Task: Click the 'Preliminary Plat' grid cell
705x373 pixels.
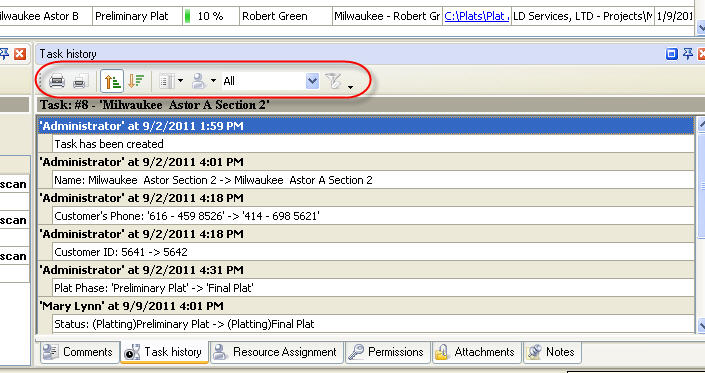Action: point(138,16)
